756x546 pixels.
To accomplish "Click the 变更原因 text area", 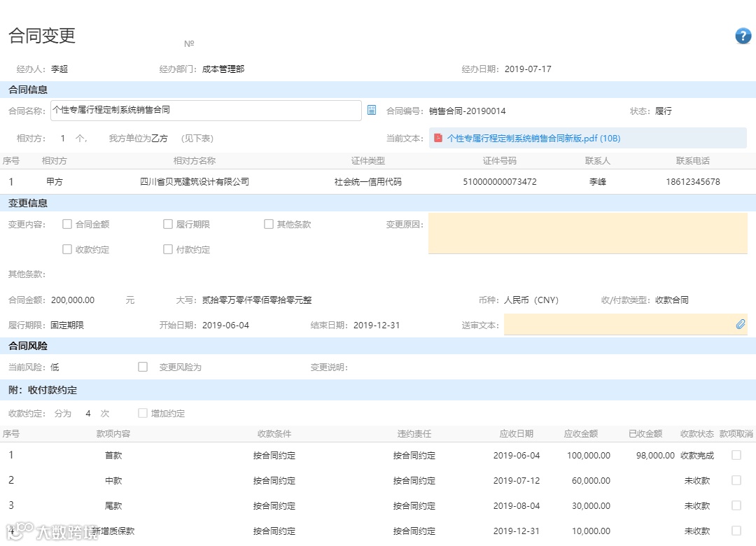I will [x=588, y=233].
